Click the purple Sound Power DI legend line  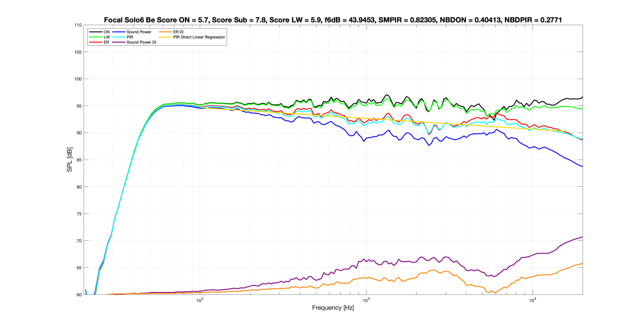click(x=119, y=42)
